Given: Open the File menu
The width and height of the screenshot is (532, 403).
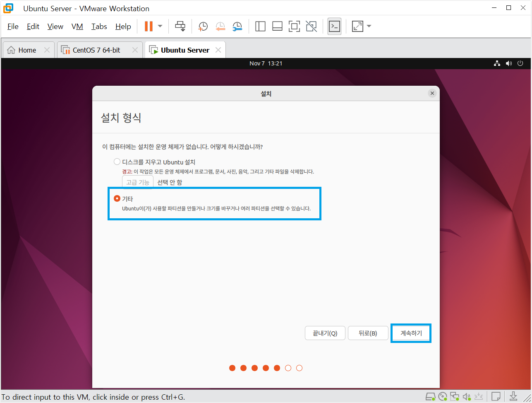Looking at the screenshot, I should click(x=13, y=27).
